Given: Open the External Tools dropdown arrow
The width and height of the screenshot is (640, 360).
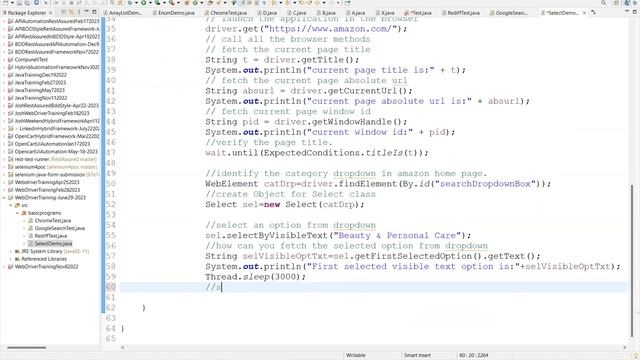Looking at the screenshot, I should coord(178,3).
